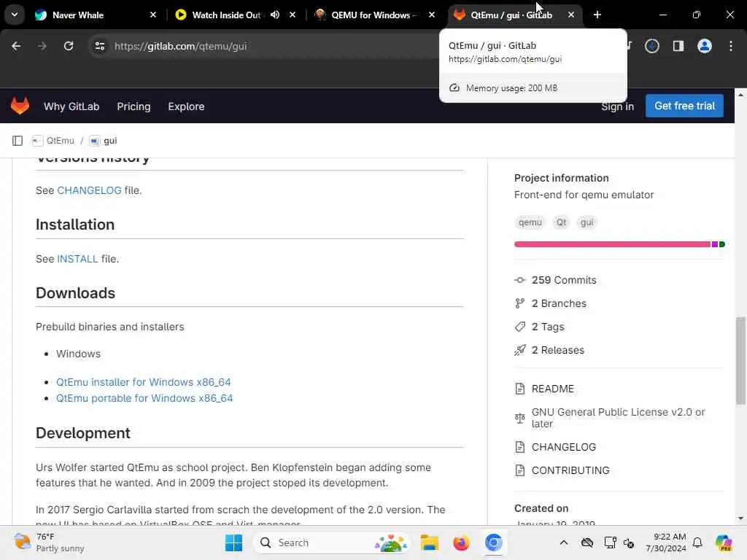Viewport: 747px width, 560px height.
Task: Open the Pricing page
Action: [x=134, y=106]
